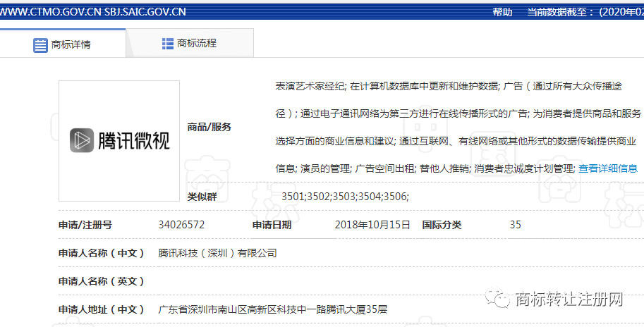Screen dimensions: 644x327
Task: Select registration number 34026572
Action: (181, 225)
